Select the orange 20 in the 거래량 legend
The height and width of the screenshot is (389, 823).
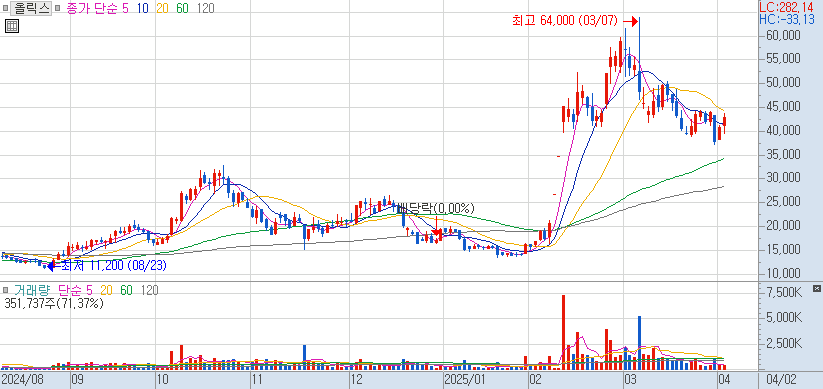coord(107,290)
